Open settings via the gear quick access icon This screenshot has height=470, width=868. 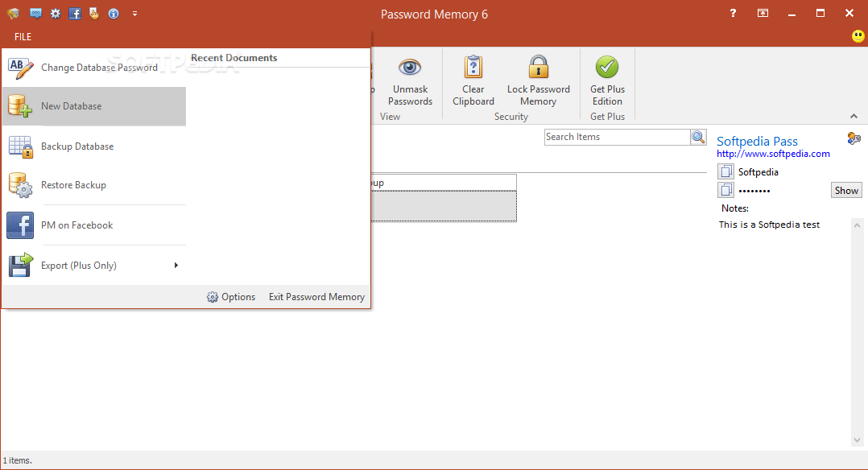pyautogui.click(x=56, y=14)
